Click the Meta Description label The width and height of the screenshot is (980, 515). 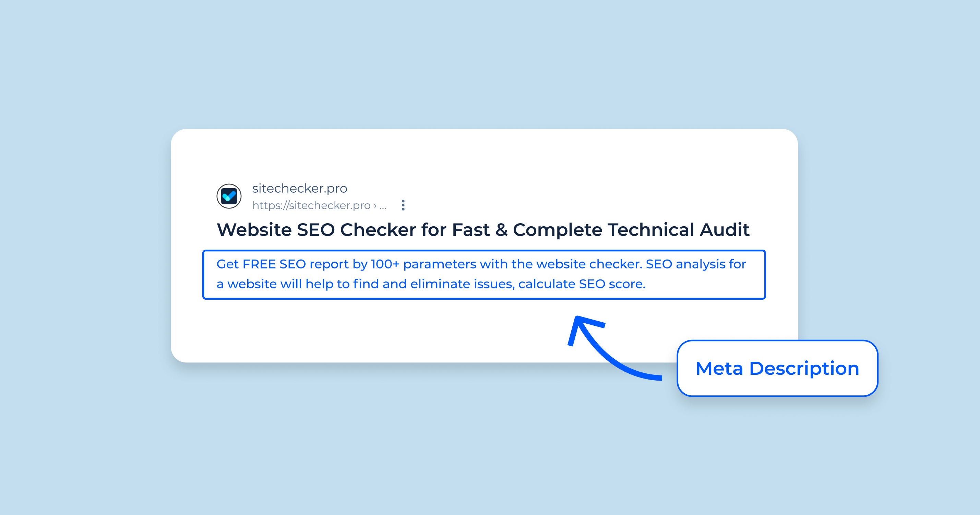(x=777, y=368)
